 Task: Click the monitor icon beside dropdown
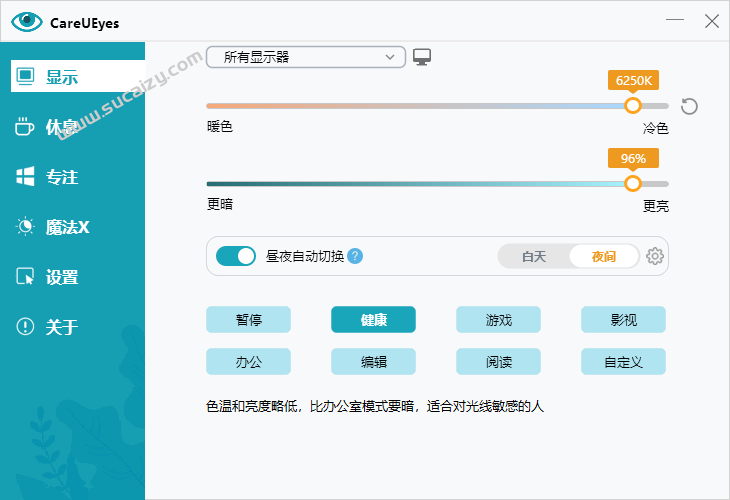pyautogui.click(x=422, y=57)
